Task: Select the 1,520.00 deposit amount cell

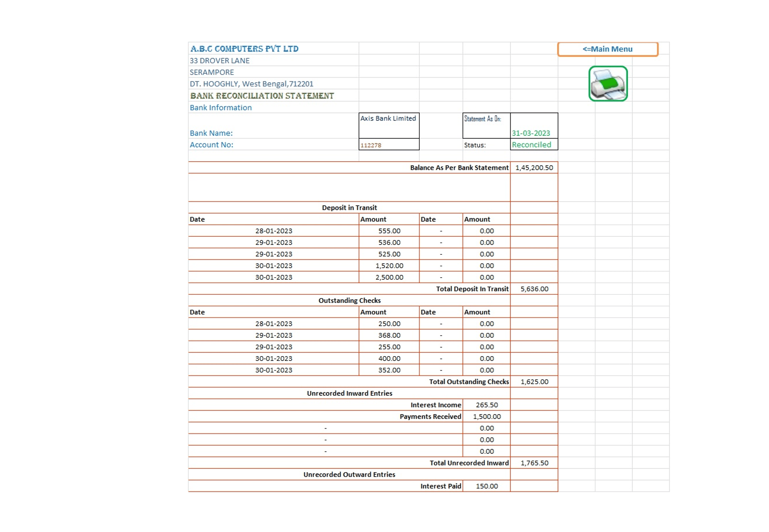Action: 389,266
